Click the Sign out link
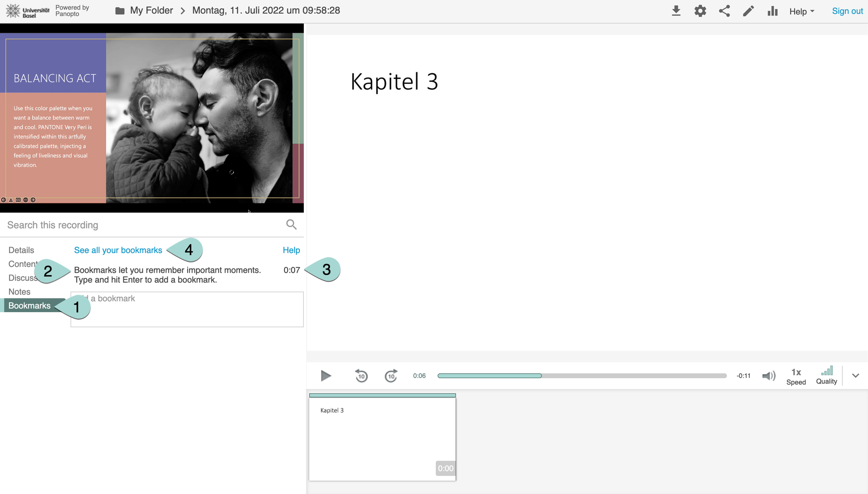Viewport: 868px width, 494px height. tap(847, 11)
